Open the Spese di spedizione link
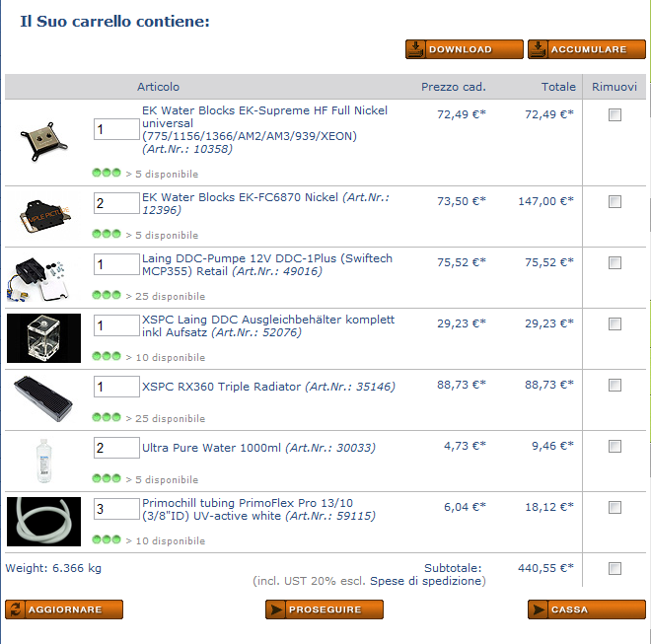The height and width of the screenshot is (644, 651). pos(428,581)
